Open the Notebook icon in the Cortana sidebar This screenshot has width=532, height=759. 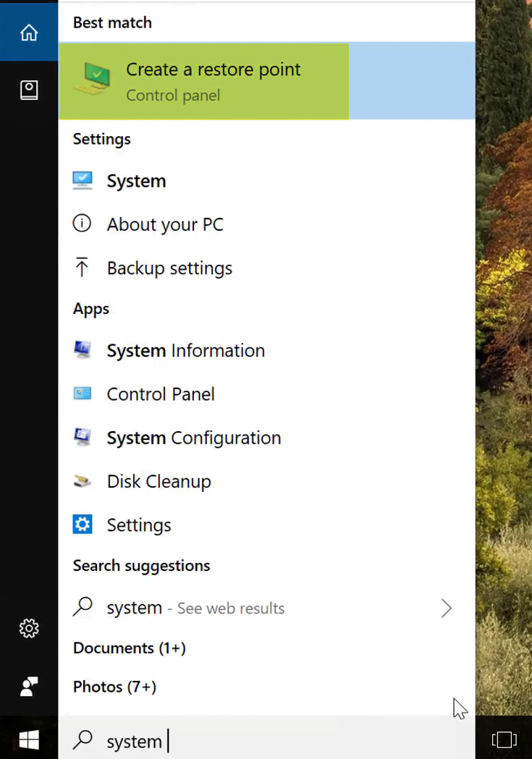coord(29,90)
